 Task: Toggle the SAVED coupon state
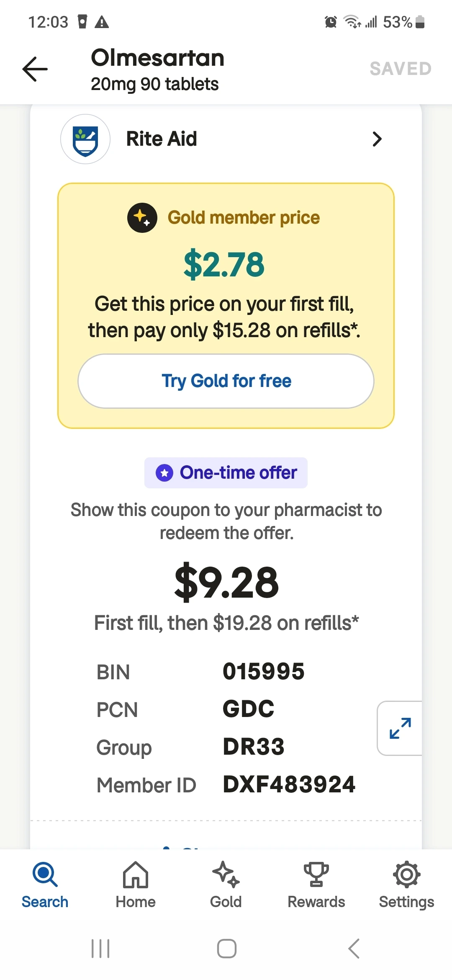point(401,69)
